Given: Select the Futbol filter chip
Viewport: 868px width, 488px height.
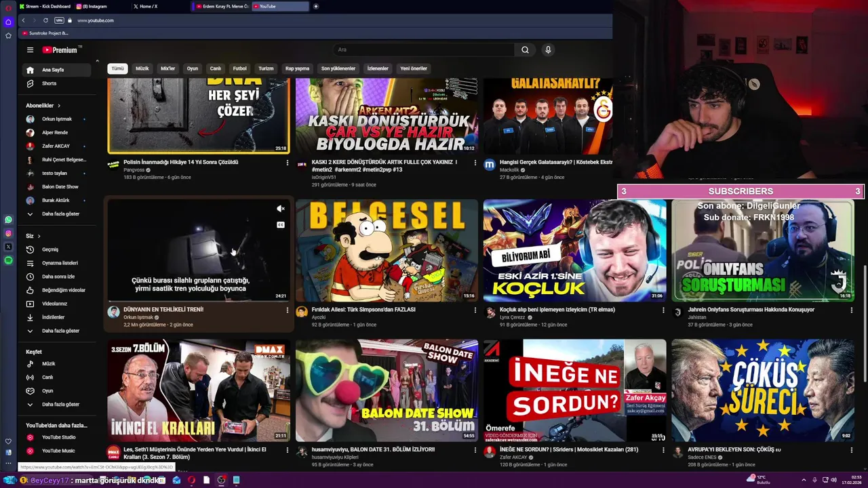Looking at the screenshot, I should click(x=240, y=68).
